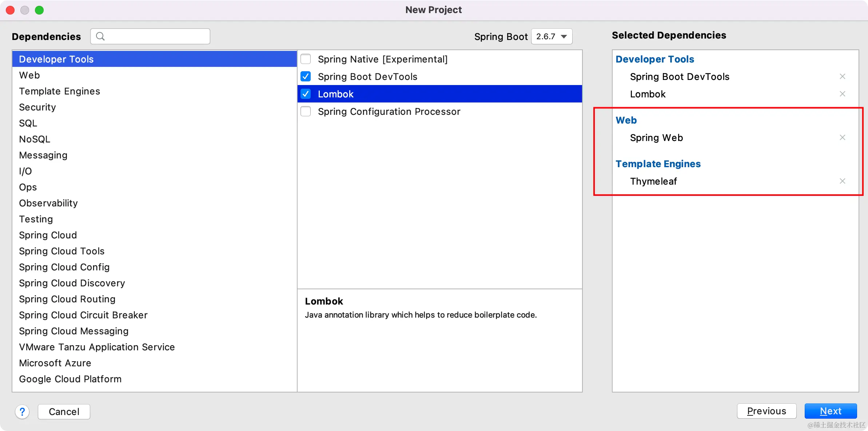Click the Spring Boot DevTools list label
Image resolution: width=868 pixels, height=431 pixels.
(x=367, y=77)
